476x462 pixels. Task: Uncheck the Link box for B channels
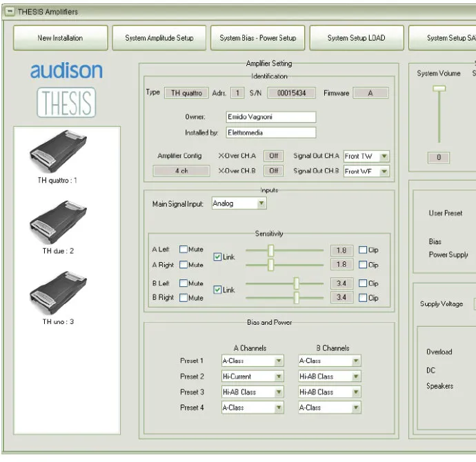point(217,290)
